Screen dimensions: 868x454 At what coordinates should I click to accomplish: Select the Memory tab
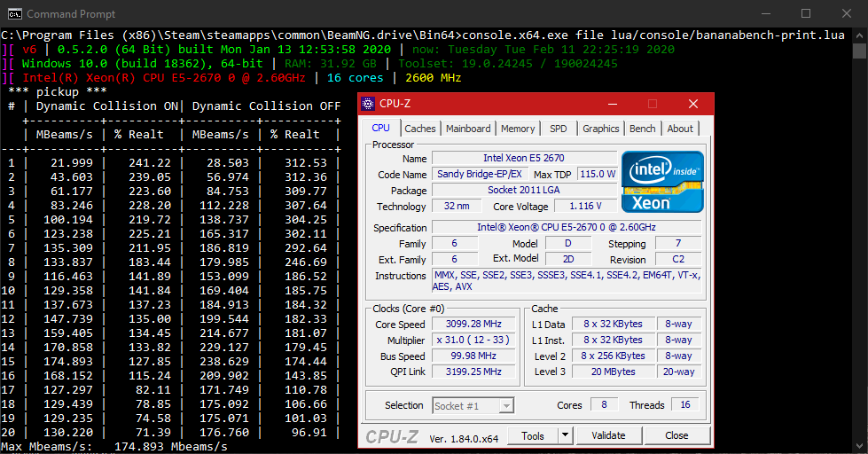[518, 129]
